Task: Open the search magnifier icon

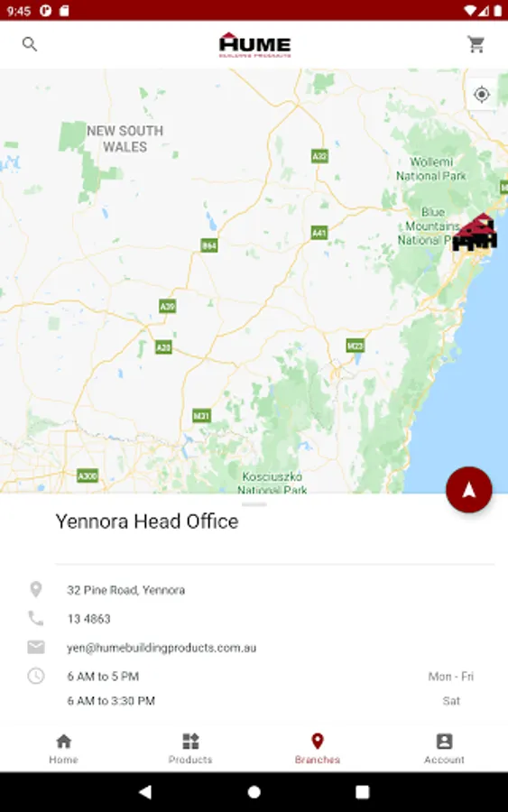Action: click(30, 44)
